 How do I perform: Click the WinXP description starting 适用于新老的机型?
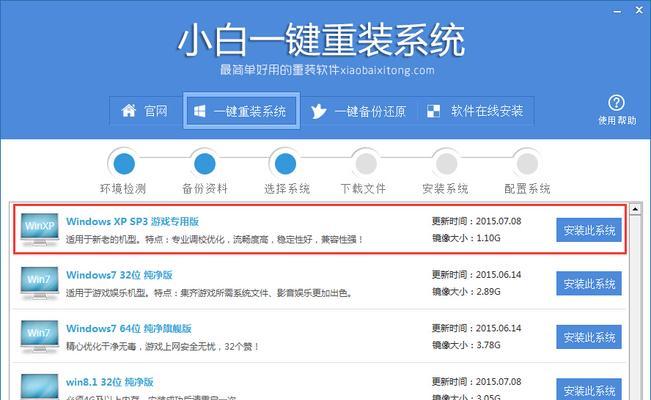(215, 240)
